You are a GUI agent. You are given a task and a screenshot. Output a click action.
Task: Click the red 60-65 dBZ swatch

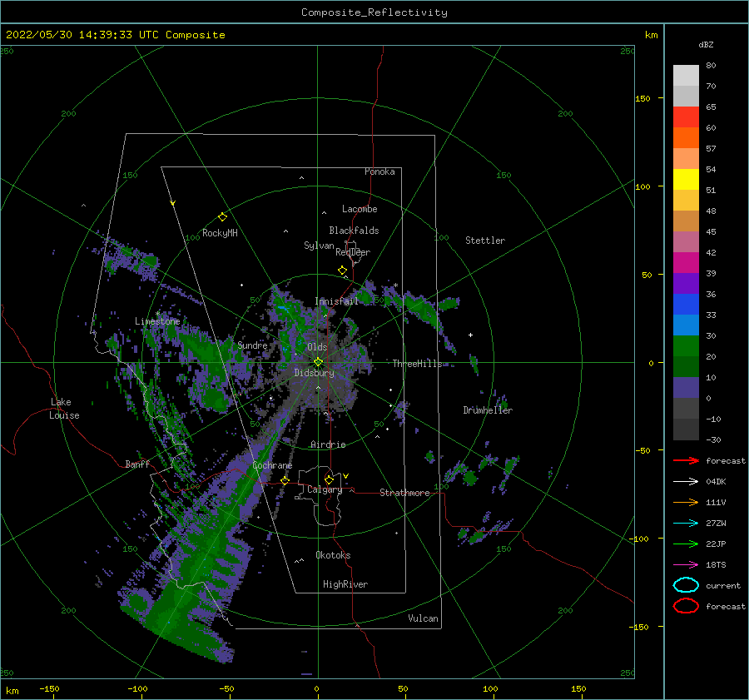tap(686, 117)
